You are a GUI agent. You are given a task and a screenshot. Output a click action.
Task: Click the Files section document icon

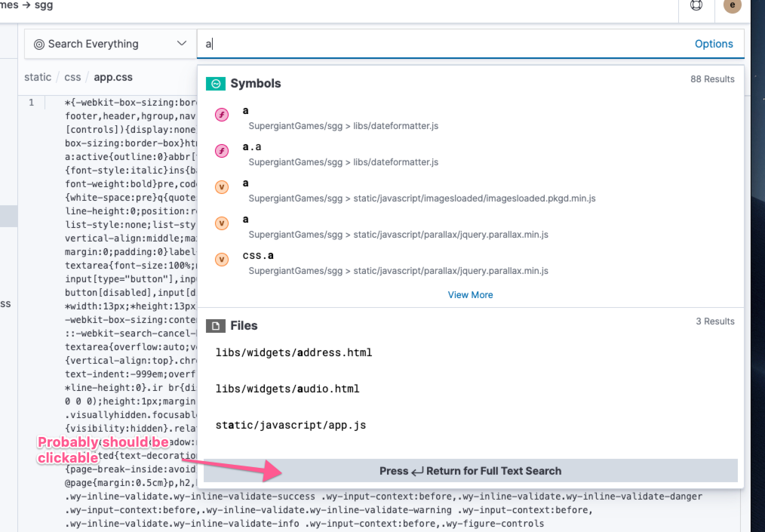pyautogui.click(x=216, y=326)
